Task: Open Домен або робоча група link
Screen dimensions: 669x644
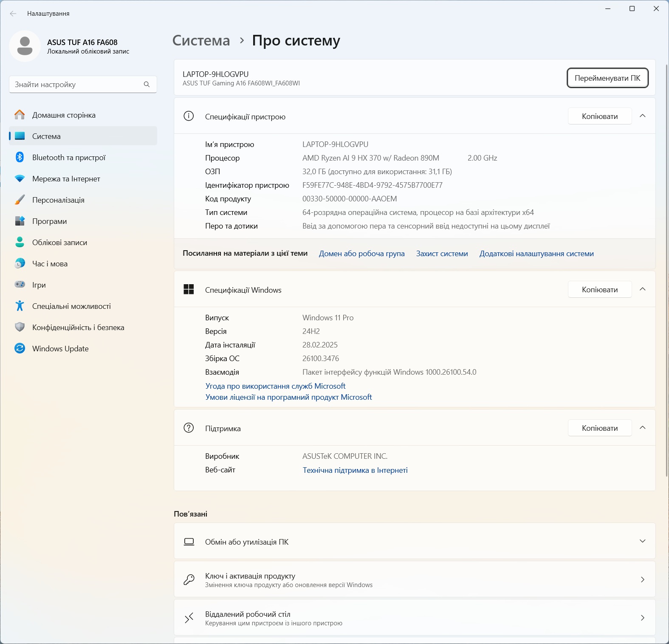Action: 362,254
